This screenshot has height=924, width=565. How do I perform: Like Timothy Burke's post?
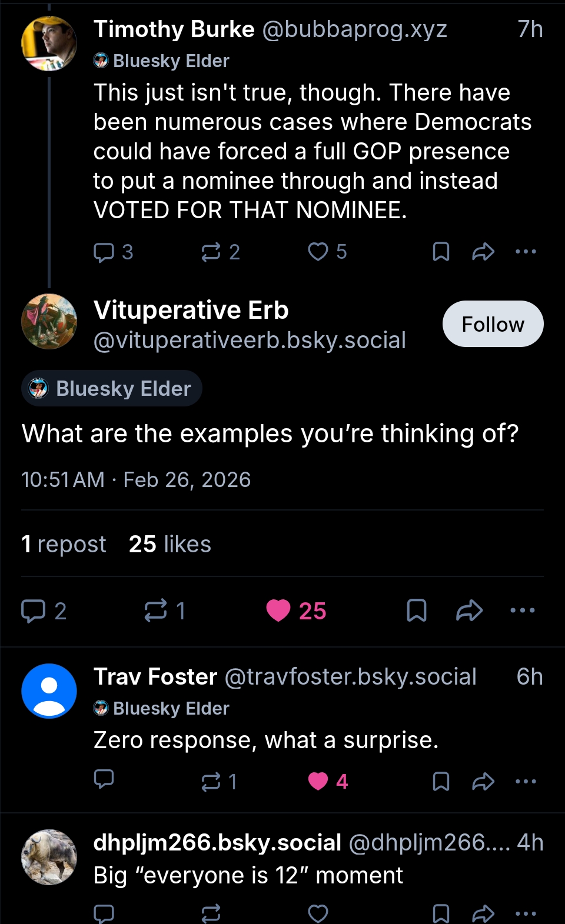point(318,252)
